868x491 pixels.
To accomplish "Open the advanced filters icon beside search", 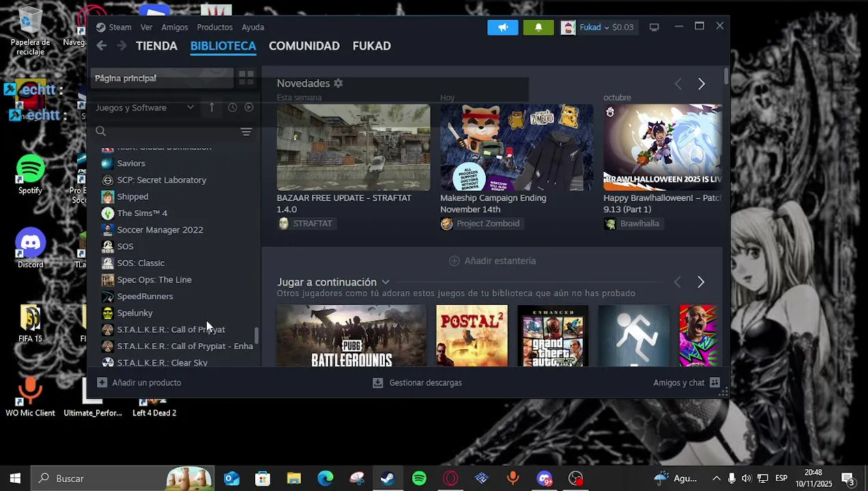I will click(246, 132).
